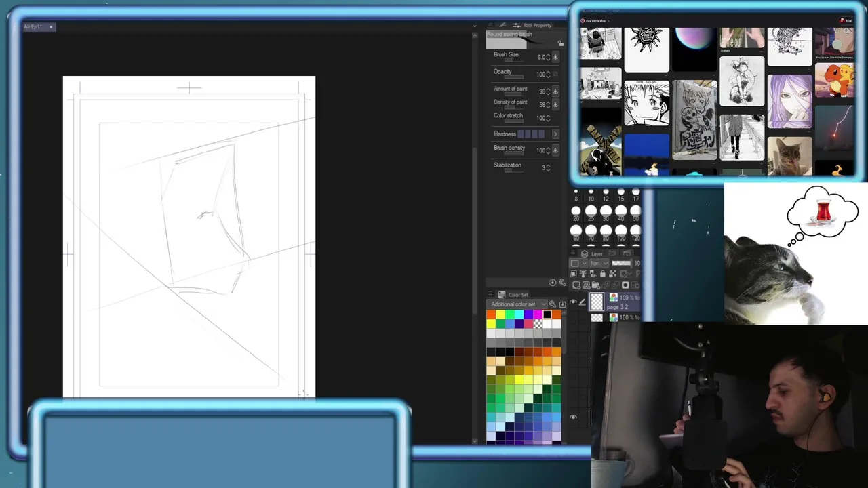Screen dimensions: 868x488
Task: Open the Tool Property panel hamburger menu
Action: click(x=490, y=25)
